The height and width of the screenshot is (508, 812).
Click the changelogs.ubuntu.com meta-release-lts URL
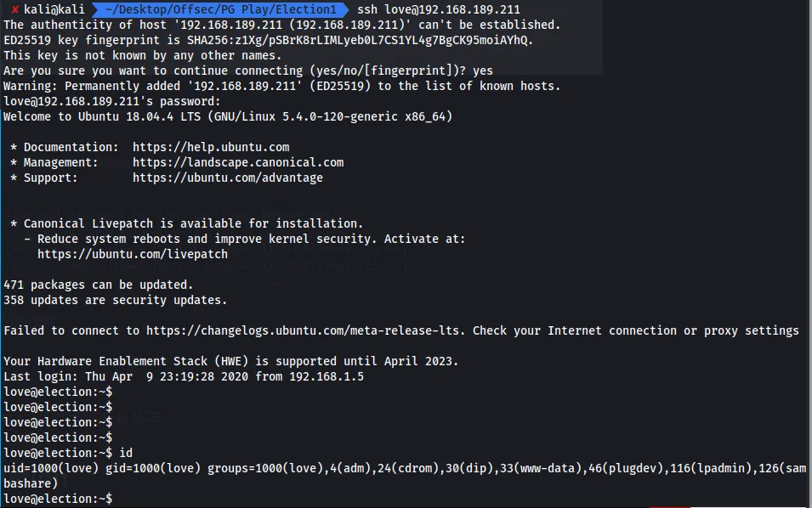point(304,330)
